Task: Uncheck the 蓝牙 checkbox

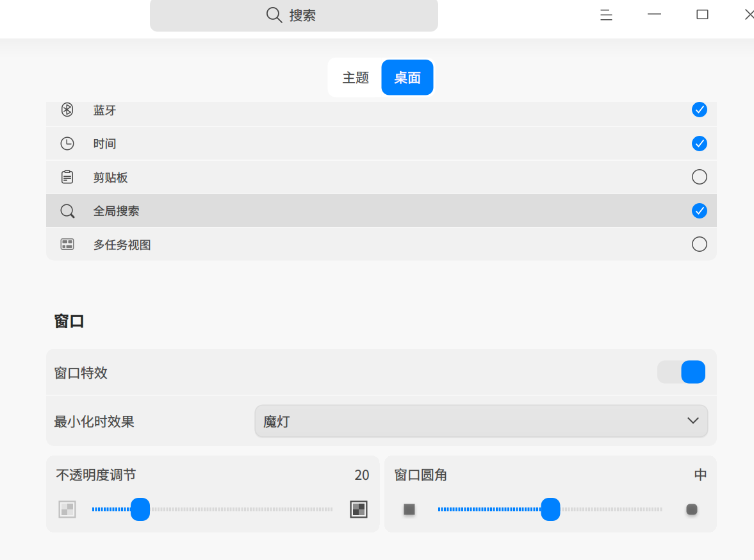Action: coord(699,110)
